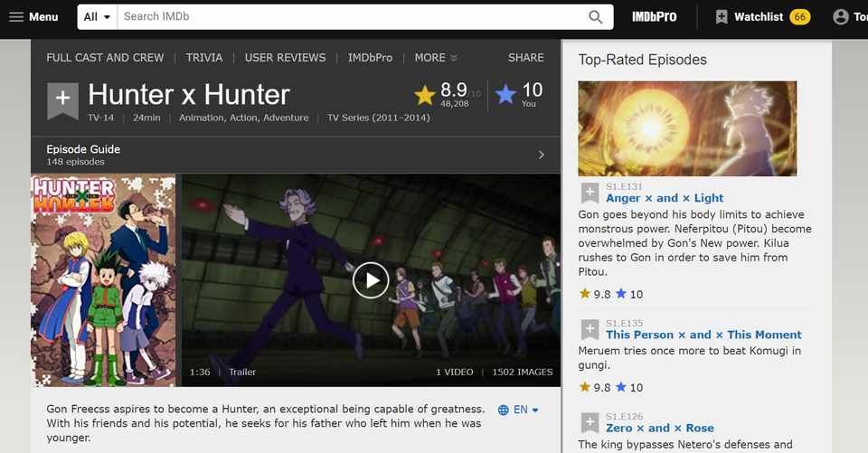Open USER REVIEWS
This screenshot has height=453, width=868.
click(285, 58)
